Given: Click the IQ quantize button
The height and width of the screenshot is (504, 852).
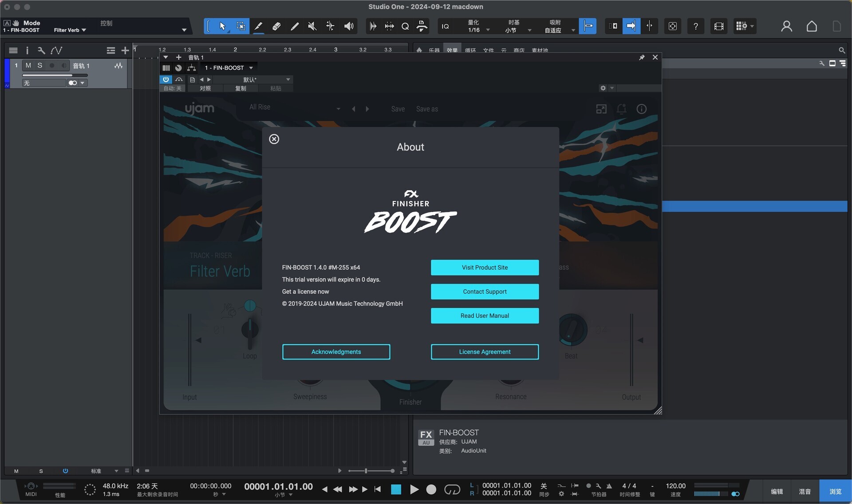Looking at the screenshot, I should pyautogui.click(x=445, y=26).
